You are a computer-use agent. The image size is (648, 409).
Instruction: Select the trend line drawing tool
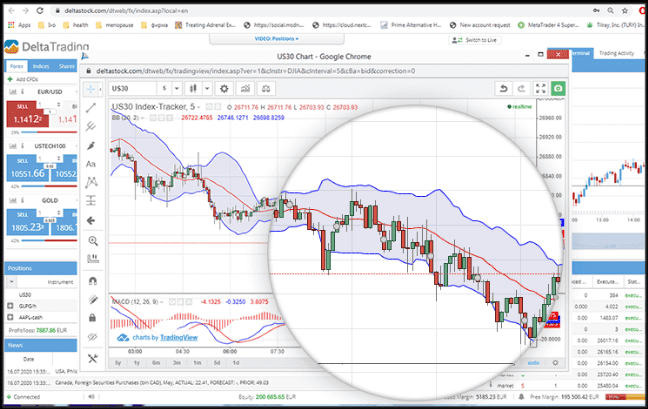91,108
